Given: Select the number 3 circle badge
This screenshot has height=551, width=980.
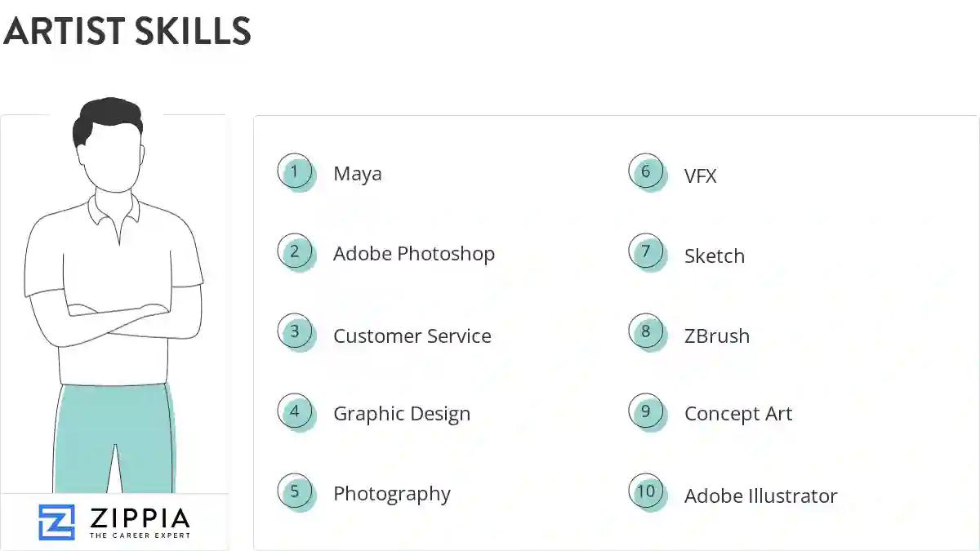Looking at the screenshot, I should tap(295, 332).
